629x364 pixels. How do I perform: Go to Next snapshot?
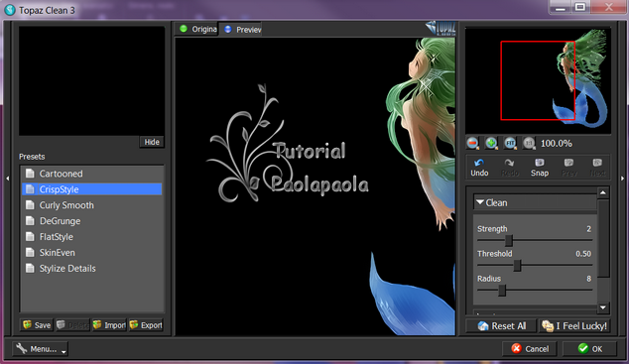tap(597, 168)
